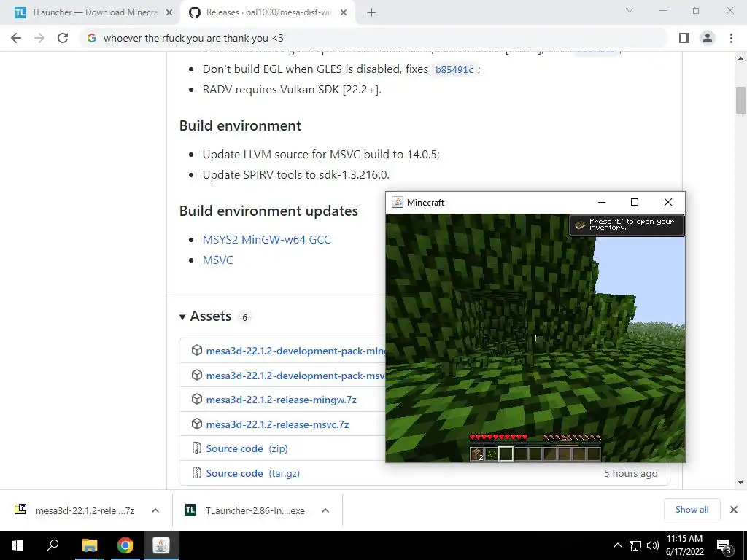Open the MSYS2 MinGW-w64 GCC link

tap(267, 239)
